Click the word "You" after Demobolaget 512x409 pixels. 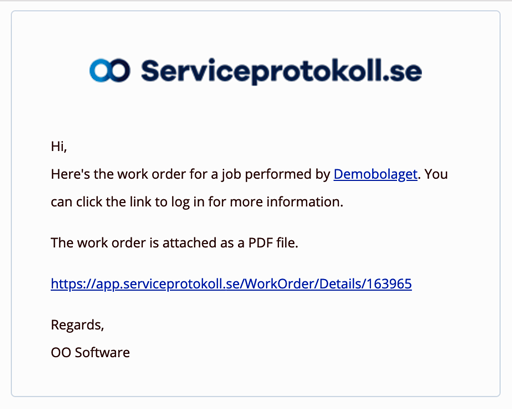pyautogui.click(x=436, y=174)
